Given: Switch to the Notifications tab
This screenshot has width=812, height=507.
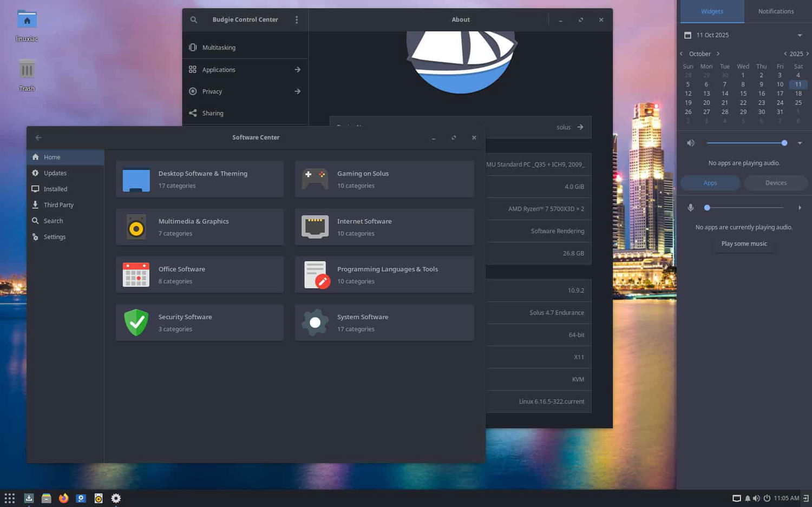Looking at the screenshot, I should click(776, 11).
